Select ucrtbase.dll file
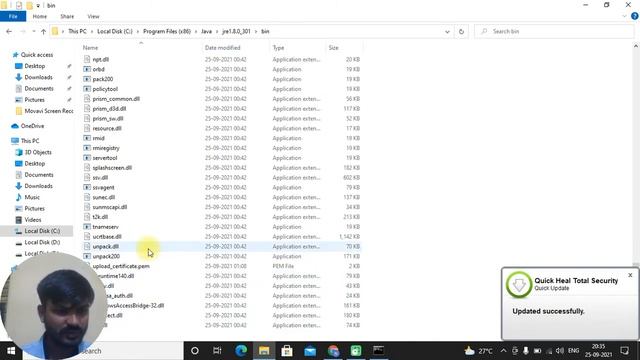The image size is (640, 360). pyautogui.click(x=107, y=236)
